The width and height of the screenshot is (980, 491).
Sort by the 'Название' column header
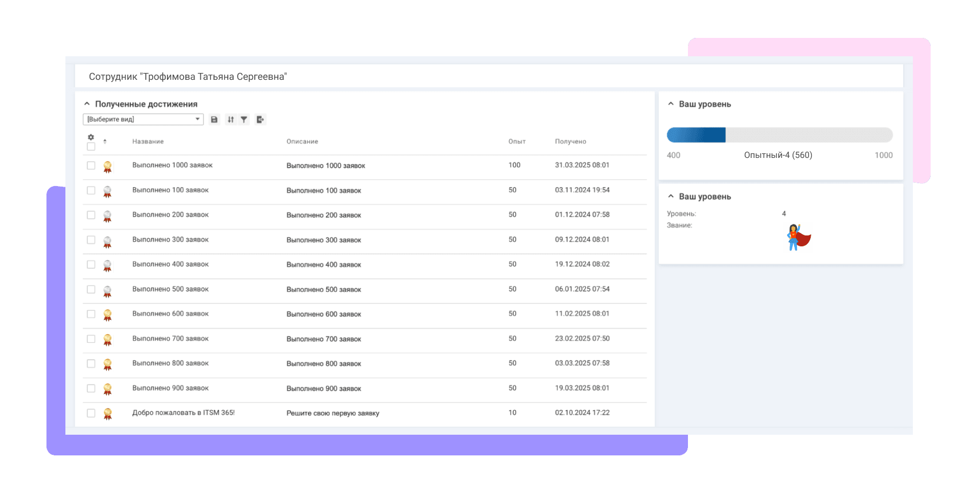[148, 141]
